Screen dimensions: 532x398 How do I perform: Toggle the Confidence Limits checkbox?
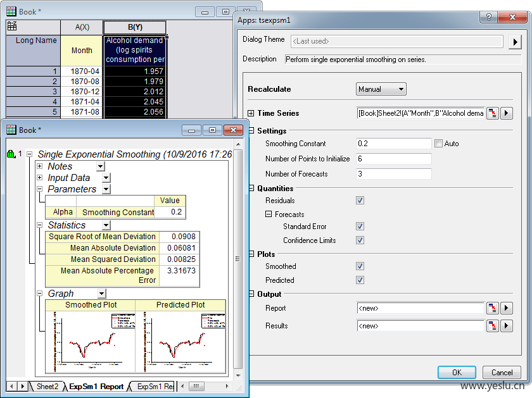(x=360, y=240)
